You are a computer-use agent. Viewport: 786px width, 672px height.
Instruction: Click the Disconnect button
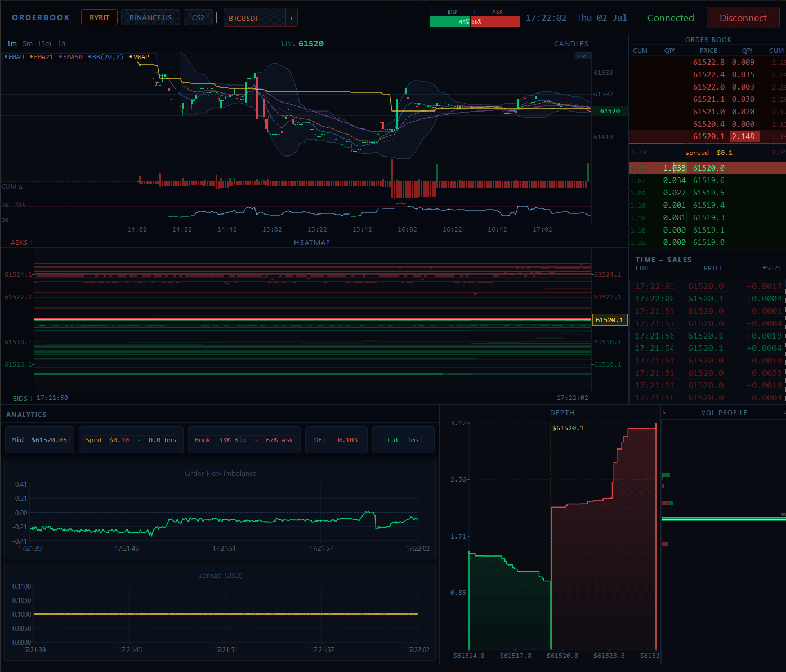(x=743, y=18)
